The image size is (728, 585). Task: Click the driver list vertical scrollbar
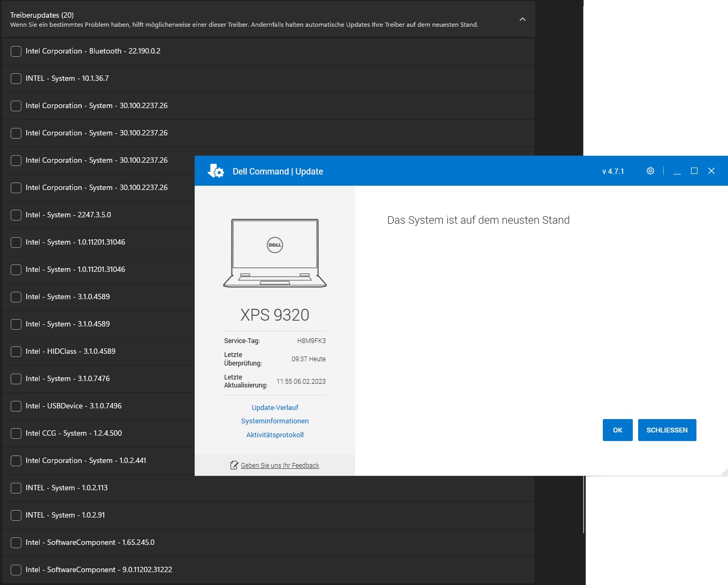[584, 504]
